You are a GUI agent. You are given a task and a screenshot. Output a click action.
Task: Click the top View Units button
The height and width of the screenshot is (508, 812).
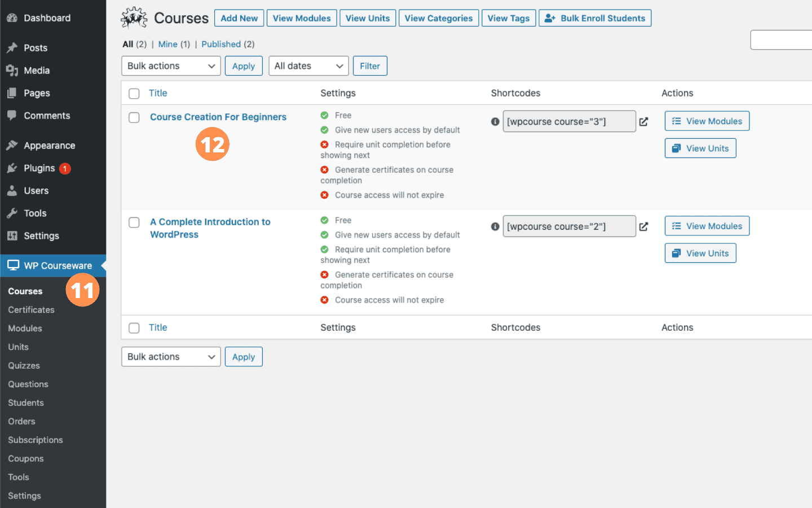[368, 18]
